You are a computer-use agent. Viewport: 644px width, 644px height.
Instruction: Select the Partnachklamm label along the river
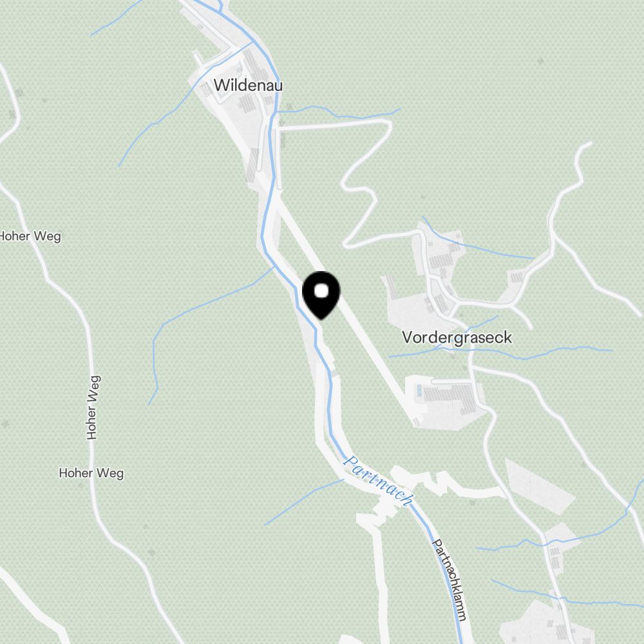pos(450,580)
